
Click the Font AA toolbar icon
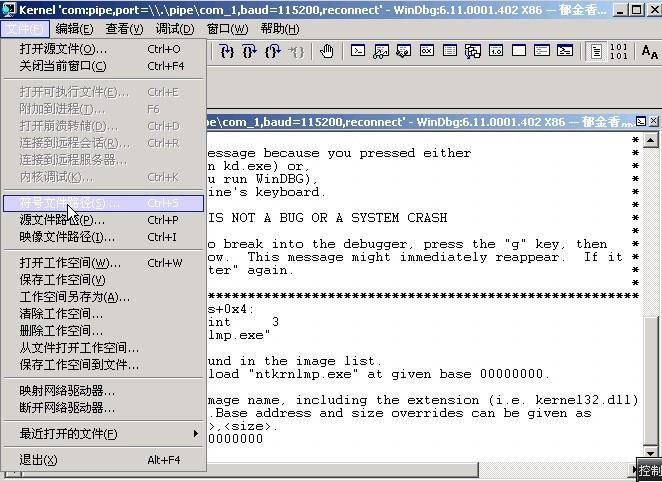coord(649,51)
